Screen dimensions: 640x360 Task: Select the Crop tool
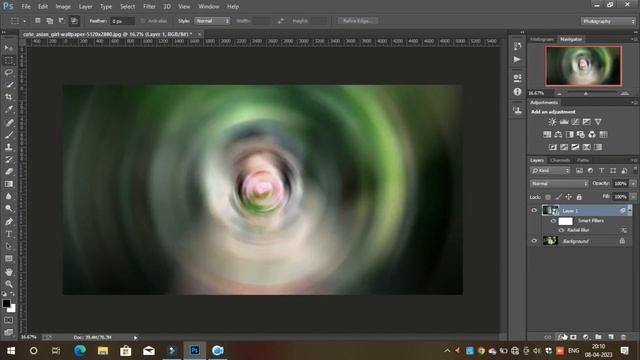[9, 97]
